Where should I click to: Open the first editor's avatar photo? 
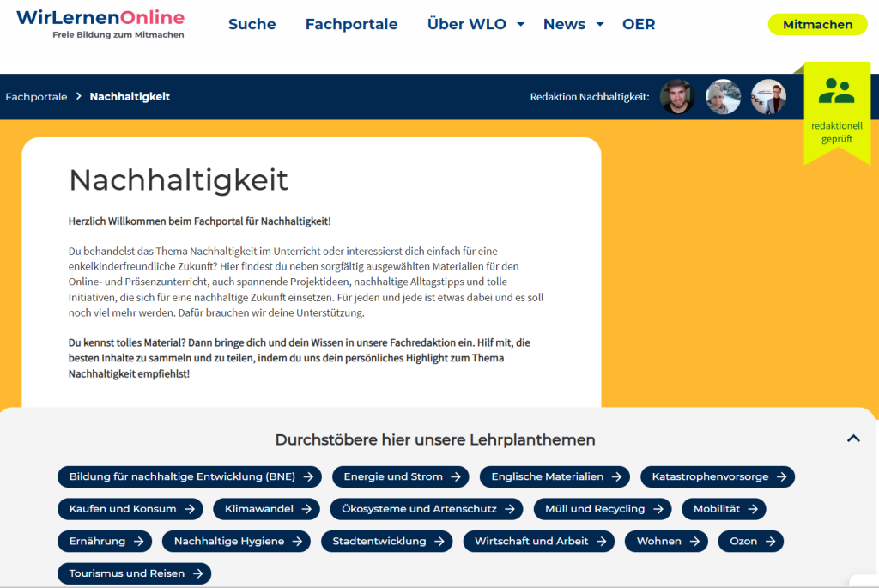[x=676, y=97]
